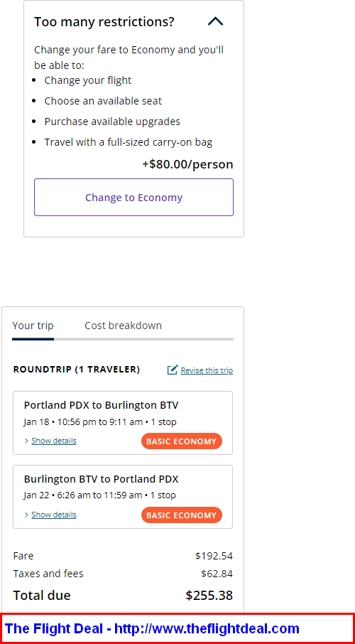
Task: Select the Burlington BTV to Portland PDX card
Action: 123,497
